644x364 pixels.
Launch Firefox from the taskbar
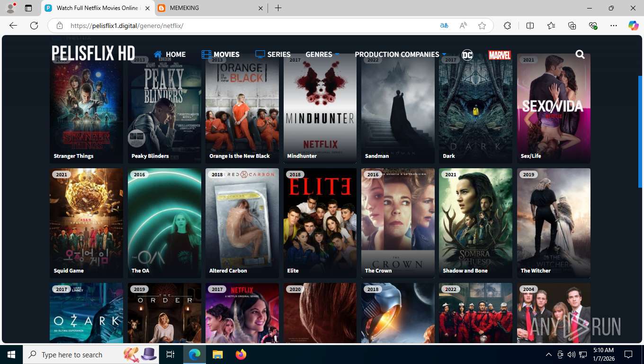coord(241,355)
